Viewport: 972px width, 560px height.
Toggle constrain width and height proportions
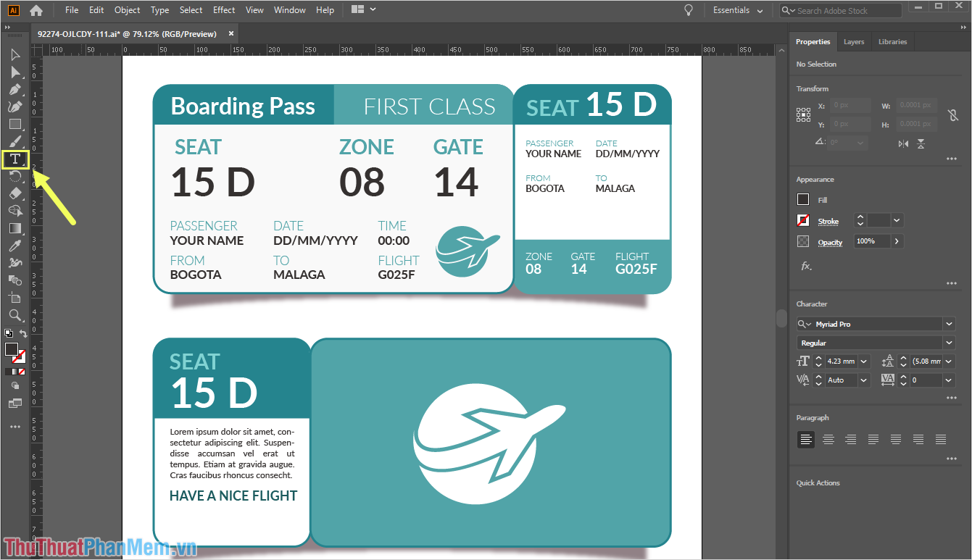pyautogui.click(x=952, y=115)
